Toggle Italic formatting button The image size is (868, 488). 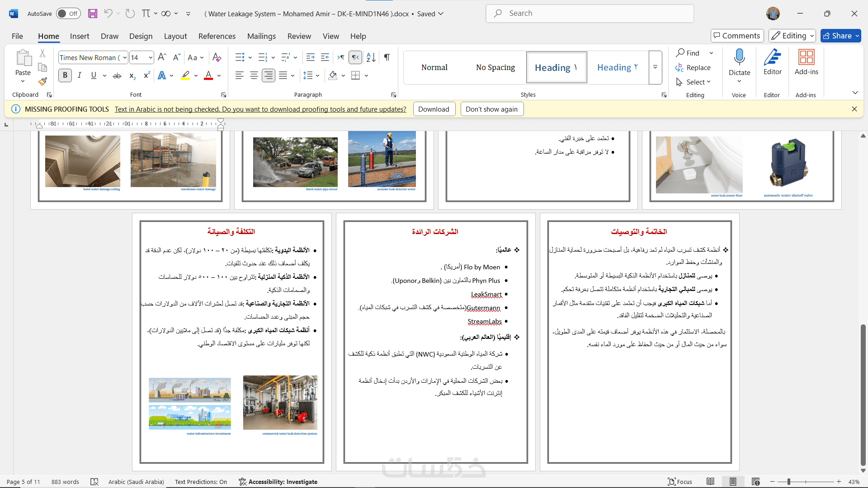[79, 75]
